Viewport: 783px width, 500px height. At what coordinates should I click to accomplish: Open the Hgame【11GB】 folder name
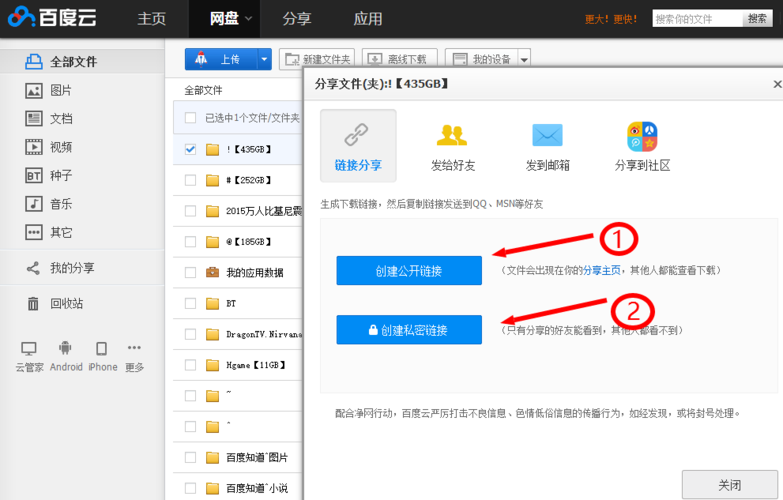click(x=256, y=365)
